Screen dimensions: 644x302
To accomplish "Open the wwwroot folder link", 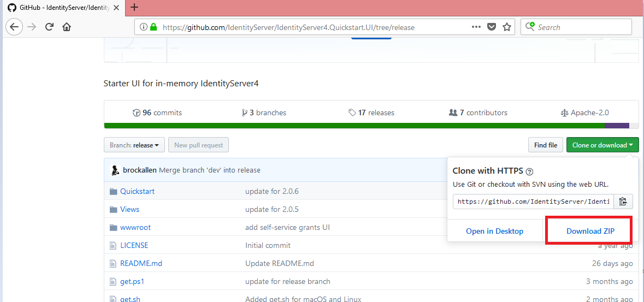I will tap(135, 228).
